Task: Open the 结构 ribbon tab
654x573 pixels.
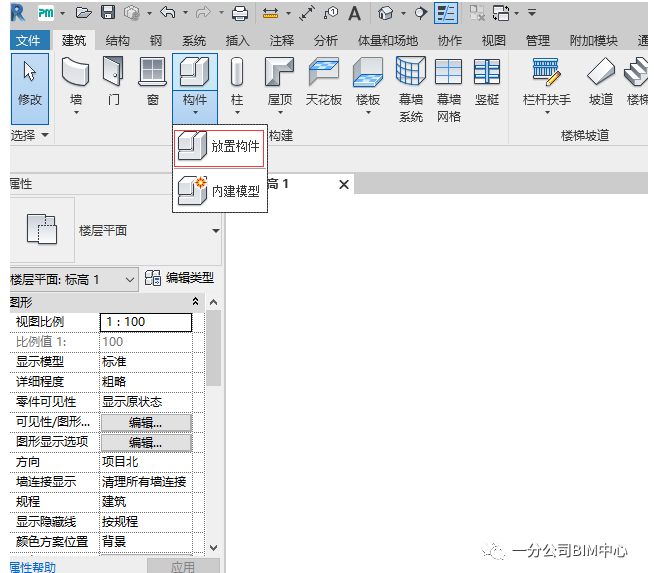Action: point(117,41)
